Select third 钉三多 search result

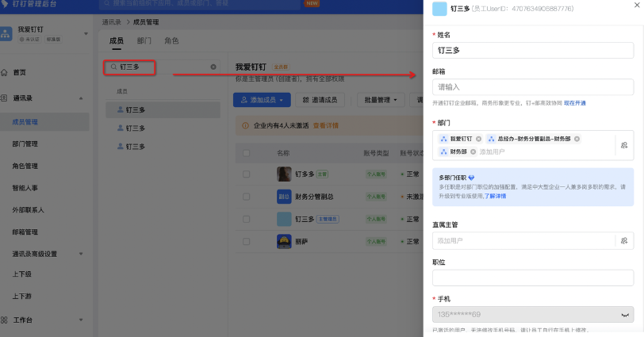163,147
